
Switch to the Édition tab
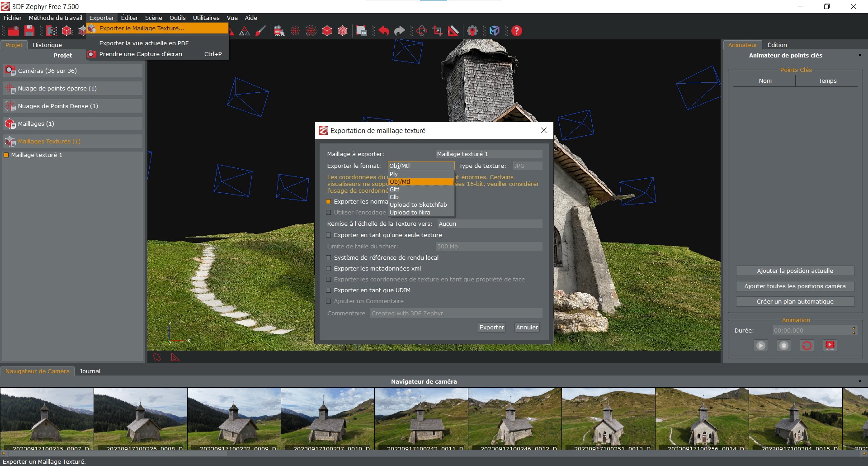tap(777, 45)
